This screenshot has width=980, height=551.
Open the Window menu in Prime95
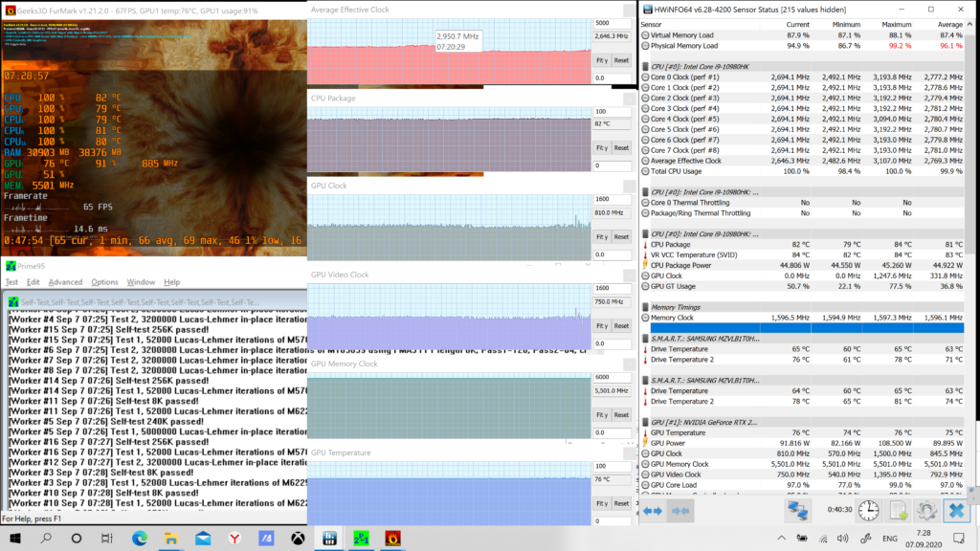[x=141, y=282]
